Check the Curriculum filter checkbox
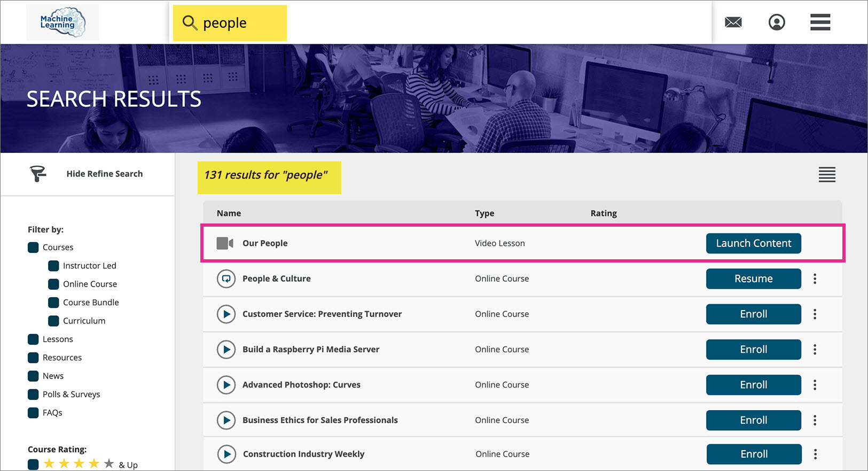Image resolution: width=868 pixels, height=471 pixels. coord(53,321)
